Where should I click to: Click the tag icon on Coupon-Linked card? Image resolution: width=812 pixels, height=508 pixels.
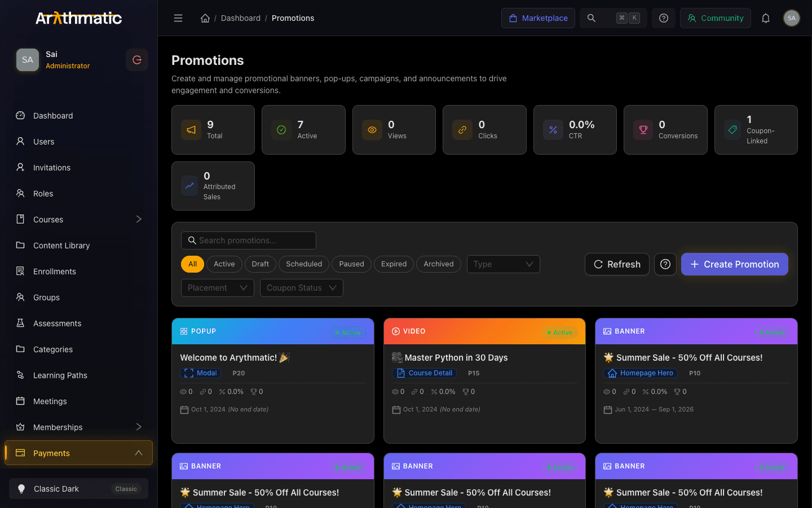tap(732, 130)
